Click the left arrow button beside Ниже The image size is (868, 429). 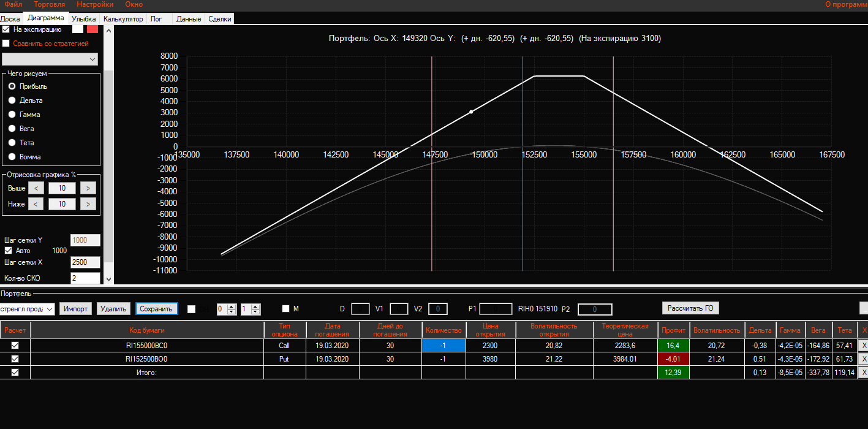pyautogui.click(x=36, y=203)
